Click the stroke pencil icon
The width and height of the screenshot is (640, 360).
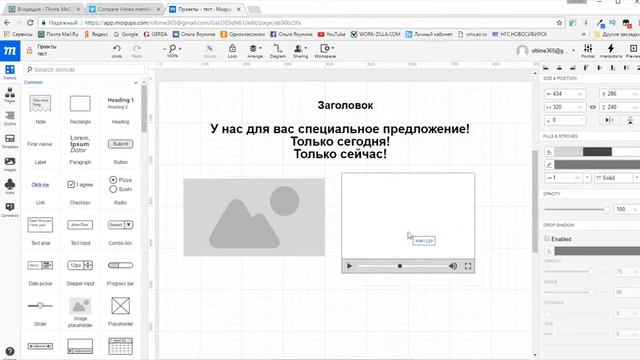(x=549, y=164)
